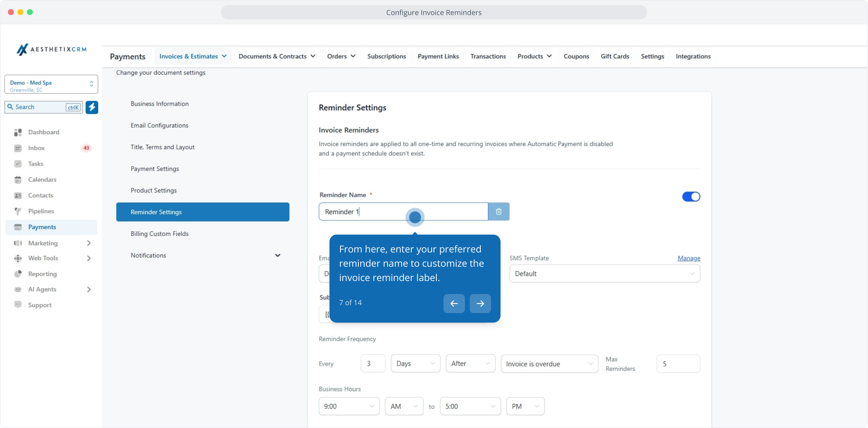868x428 pixels.
Task: Switch to the Transactions tab
Action: click(488, 56)
